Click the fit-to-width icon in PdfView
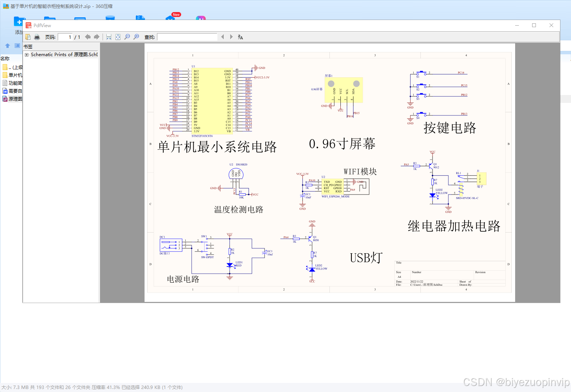Screen dimensions: 571x392 [109, 37]
